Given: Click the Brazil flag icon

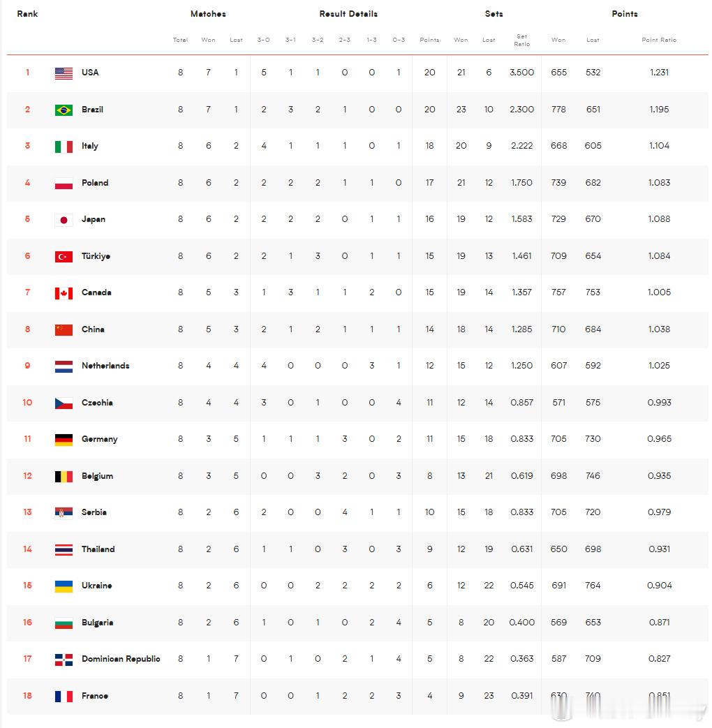Looking at the screenshot, I should (x=64, y=110).
